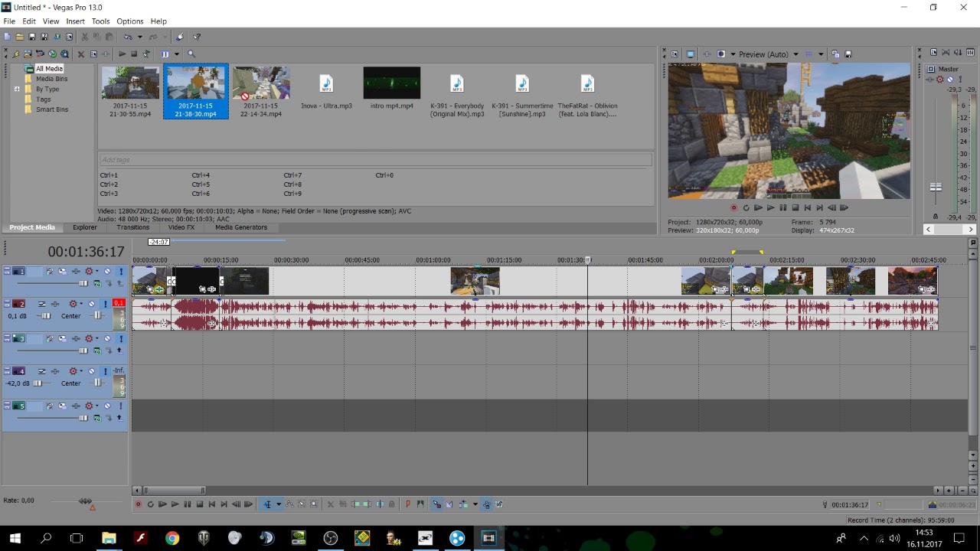Open the Options menu
Screen dimensions: 980x551
tap(129, 21)
